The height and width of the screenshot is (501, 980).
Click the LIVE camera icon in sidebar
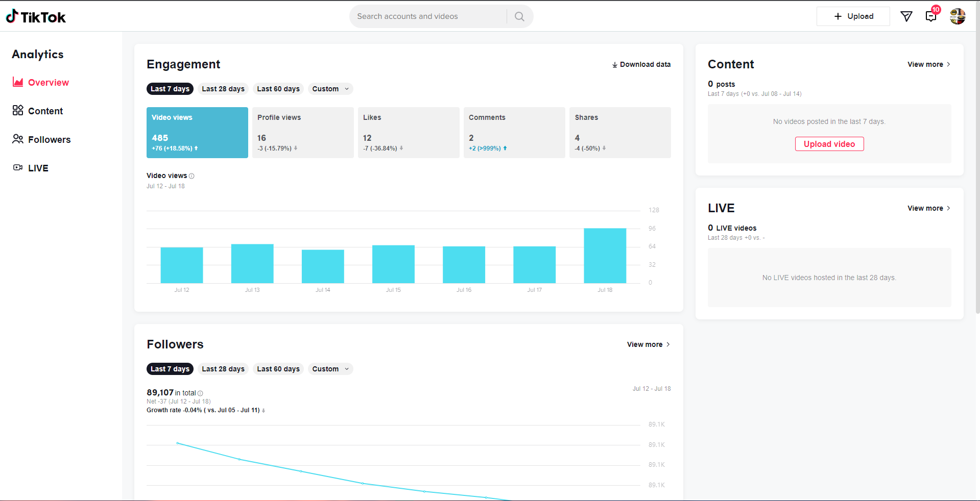click(x=18, y=168)
